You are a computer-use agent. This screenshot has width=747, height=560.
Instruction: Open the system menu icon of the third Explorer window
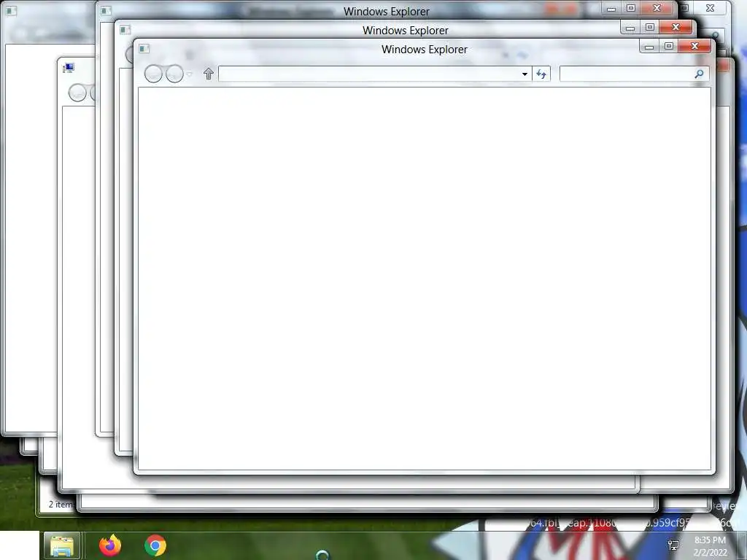click(107, 10)
